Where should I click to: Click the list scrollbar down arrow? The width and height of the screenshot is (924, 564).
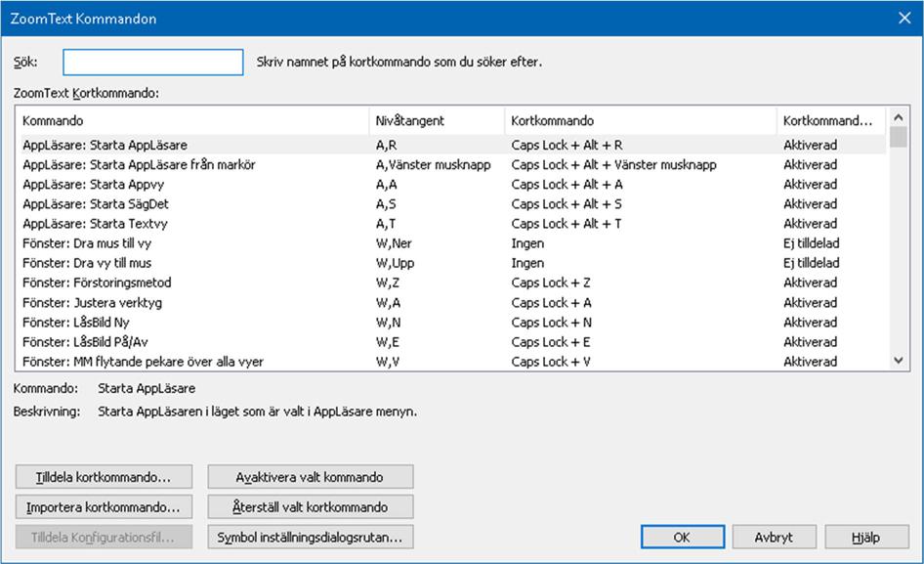click(x=898, y=360)
